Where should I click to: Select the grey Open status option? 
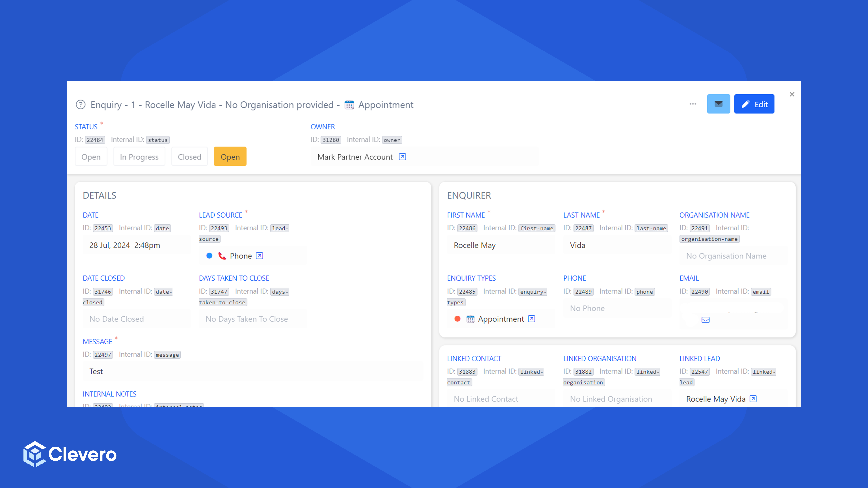tap(91, 157)
